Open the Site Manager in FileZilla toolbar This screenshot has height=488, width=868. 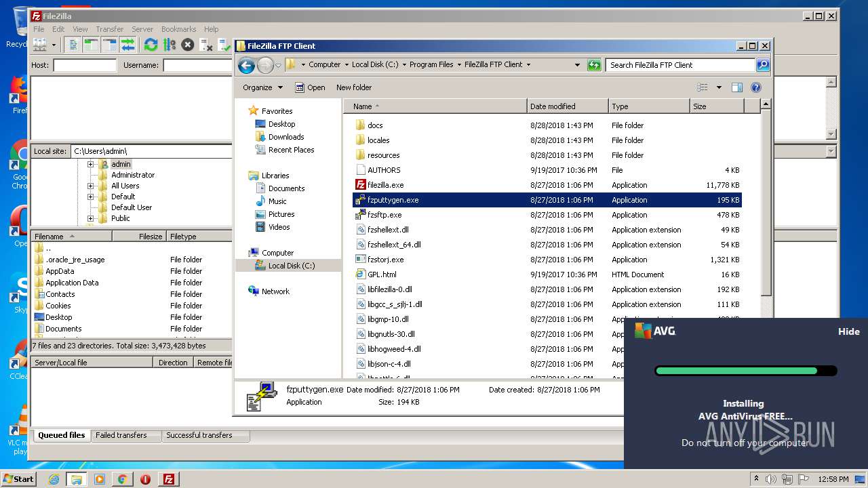(x=40, y=45)
